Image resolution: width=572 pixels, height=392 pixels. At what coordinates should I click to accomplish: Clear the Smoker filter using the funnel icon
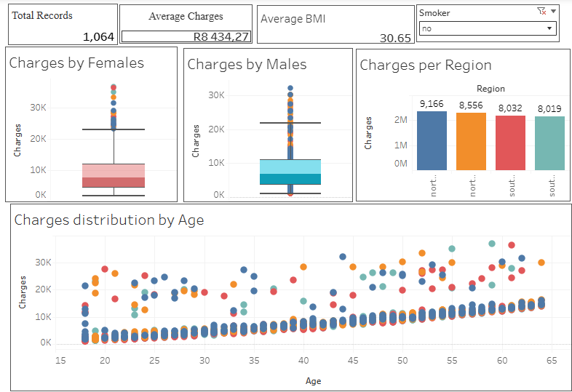pos(540,11)
